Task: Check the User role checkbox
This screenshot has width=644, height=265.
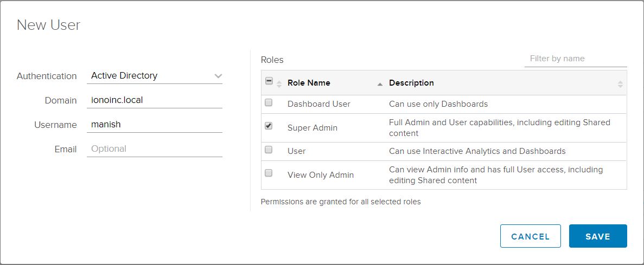Action: pyautogui.click(x=269, y=150)
